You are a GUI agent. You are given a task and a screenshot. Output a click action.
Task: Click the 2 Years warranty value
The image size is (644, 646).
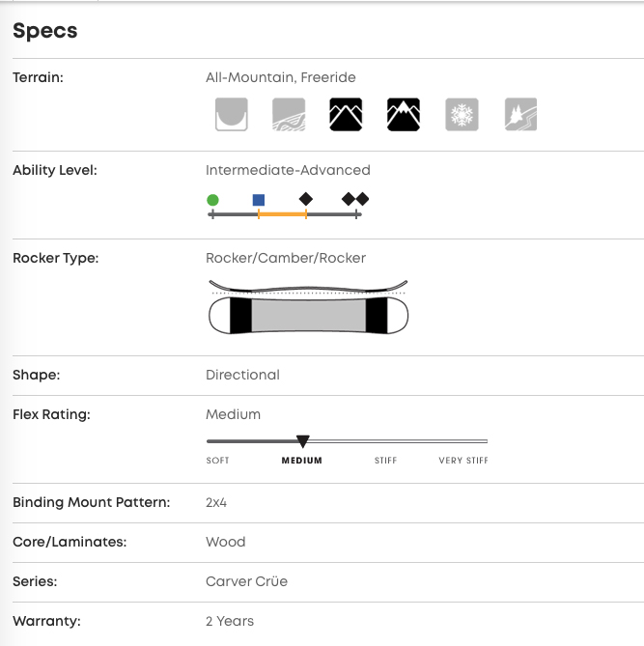230,621
